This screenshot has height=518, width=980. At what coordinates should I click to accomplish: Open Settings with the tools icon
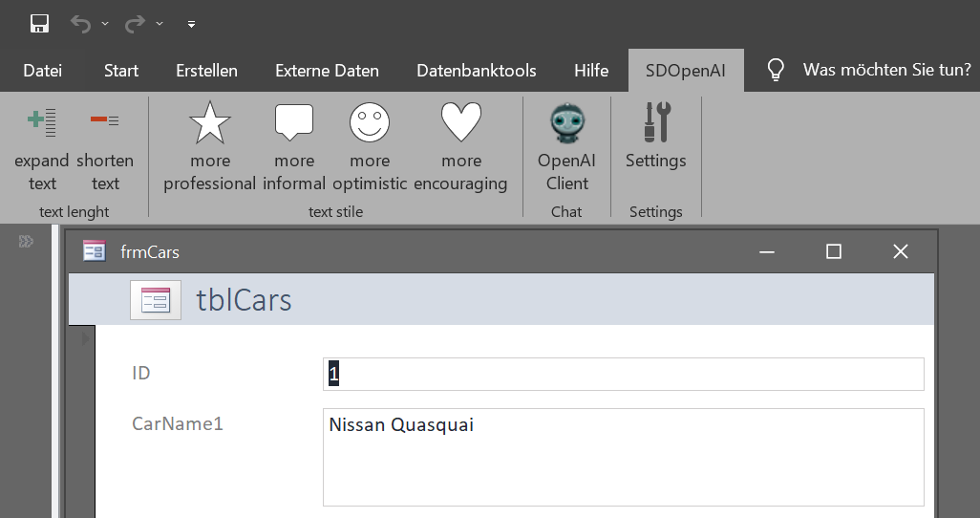point(657,122)
